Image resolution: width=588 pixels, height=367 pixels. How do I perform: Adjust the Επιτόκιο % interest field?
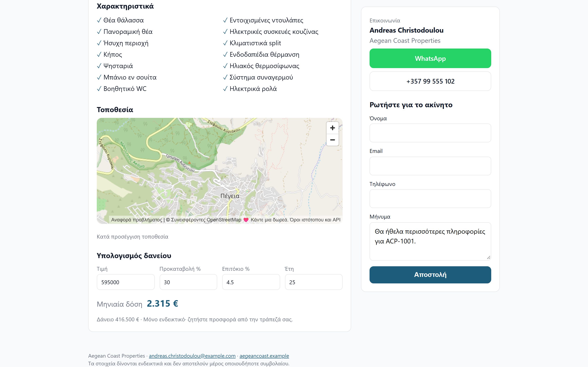click(251, 282)
